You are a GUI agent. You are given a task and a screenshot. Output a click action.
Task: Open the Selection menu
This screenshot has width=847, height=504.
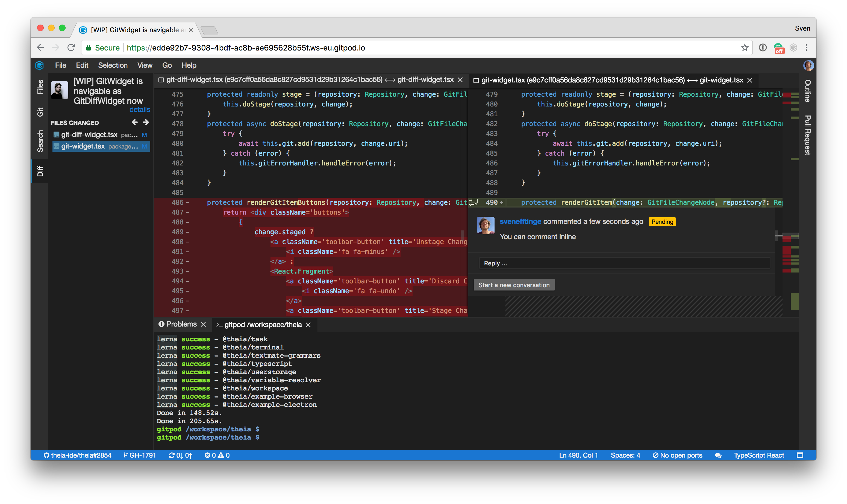coord(113,65)
